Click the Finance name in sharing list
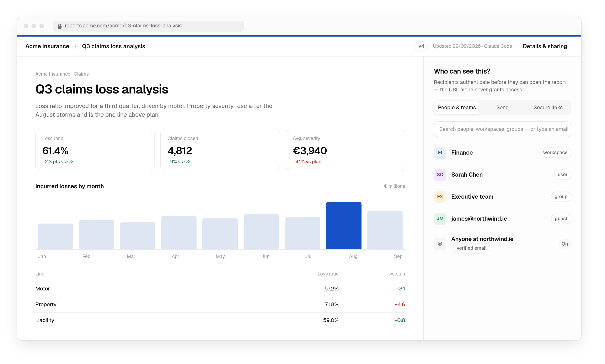 [462, 152]
